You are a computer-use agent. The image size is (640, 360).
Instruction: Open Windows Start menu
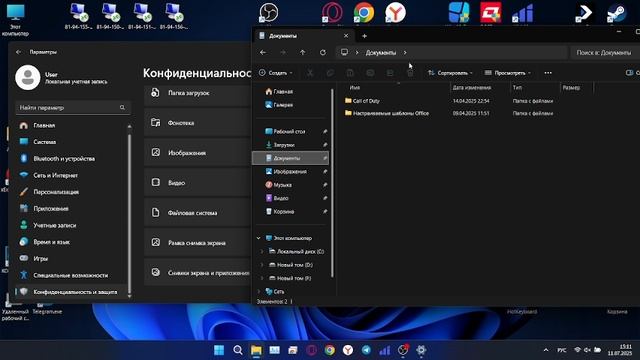(219, 350)
